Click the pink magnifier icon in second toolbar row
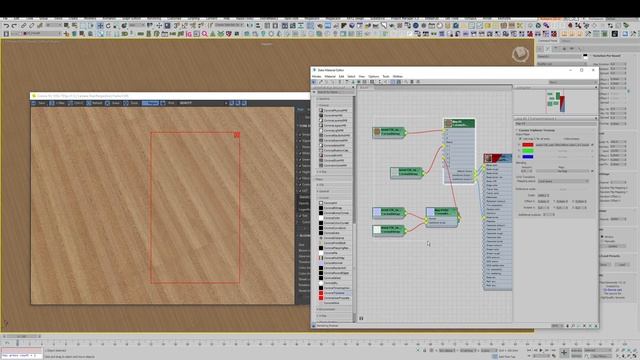This screenshot has width=640, height=360. pos(204,35)
